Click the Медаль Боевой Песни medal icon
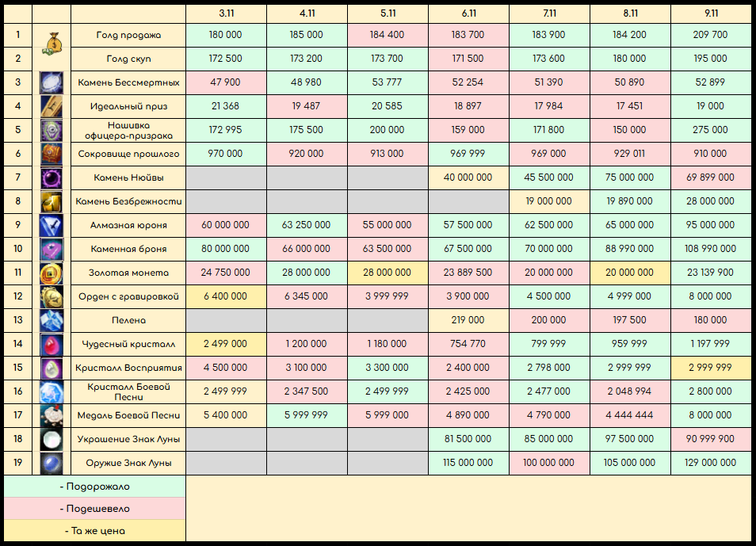 (52, 416)
